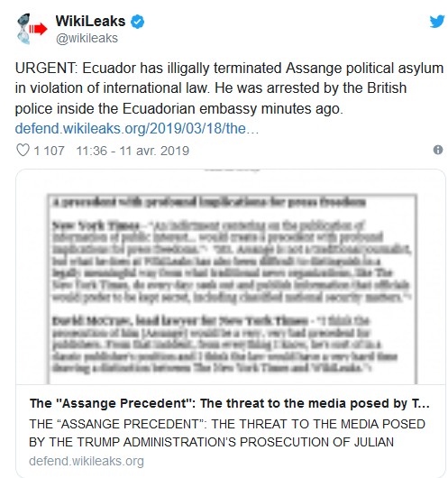This screenshot has height=478, width=448.
Task: Click "Ecuadorian embassy minutes ago" sentence
Action: coord(233,108)
